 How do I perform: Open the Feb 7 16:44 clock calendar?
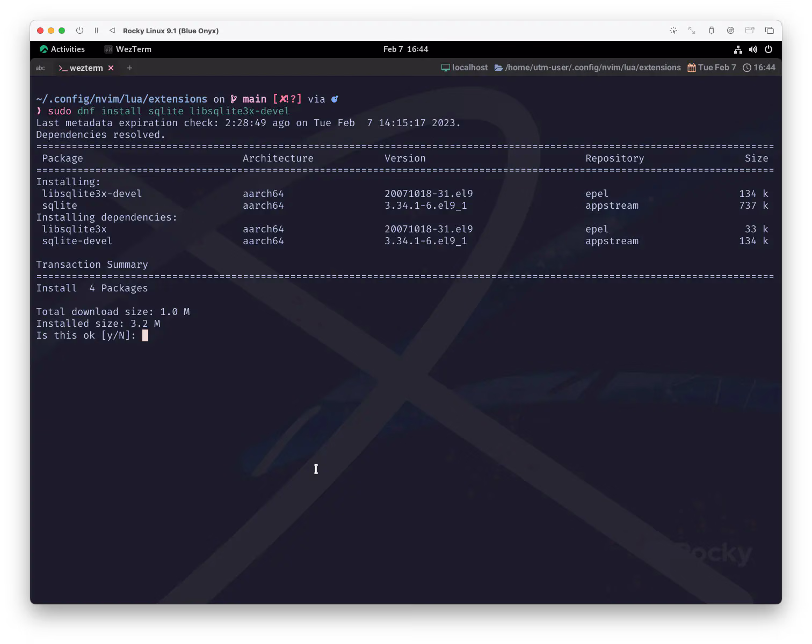tap(405, 49)
